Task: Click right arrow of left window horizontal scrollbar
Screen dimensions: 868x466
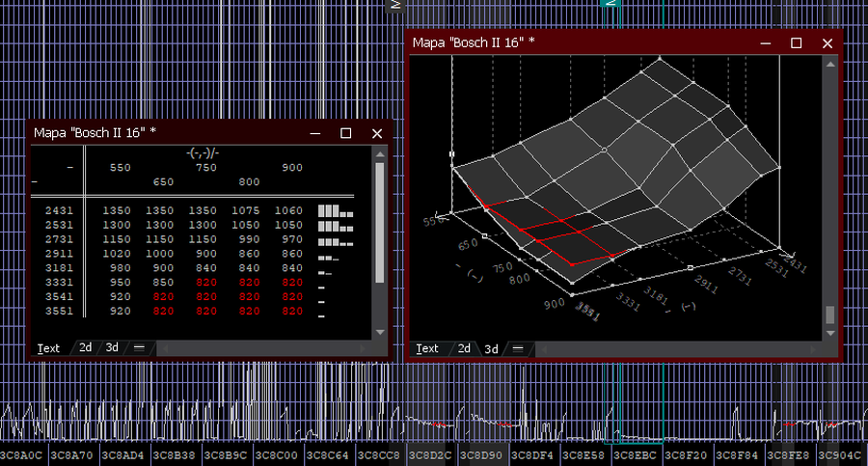Action: 364,348
